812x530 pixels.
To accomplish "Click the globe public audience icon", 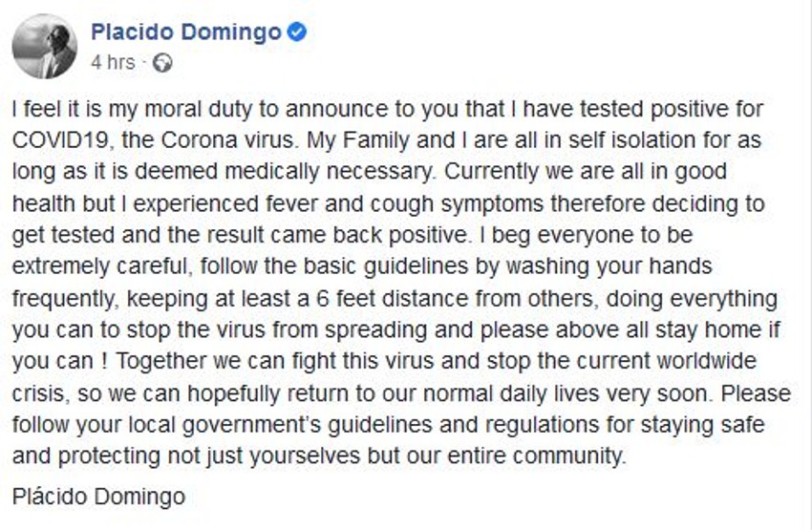I will click(162, 63).
